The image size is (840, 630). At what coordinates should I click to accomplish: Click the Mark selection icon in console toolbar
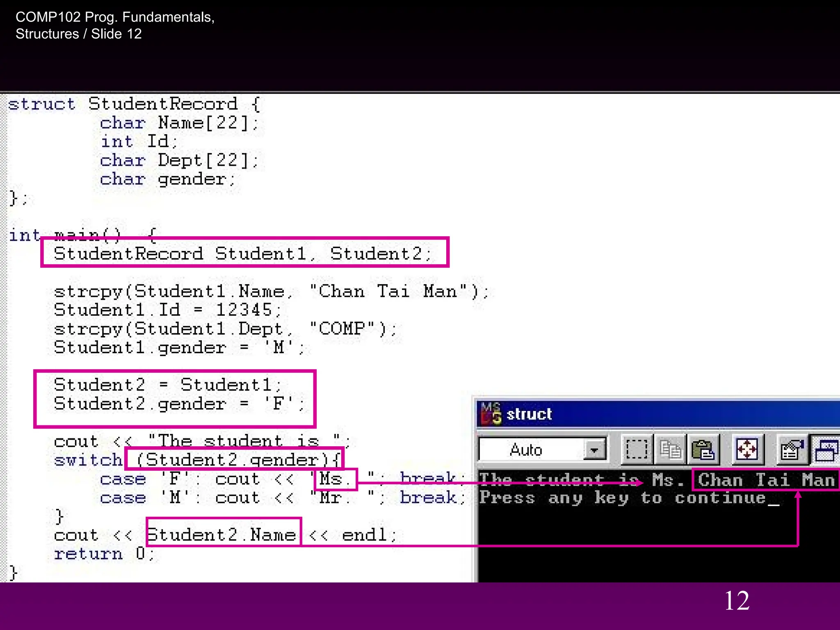(x=636, y=450)
